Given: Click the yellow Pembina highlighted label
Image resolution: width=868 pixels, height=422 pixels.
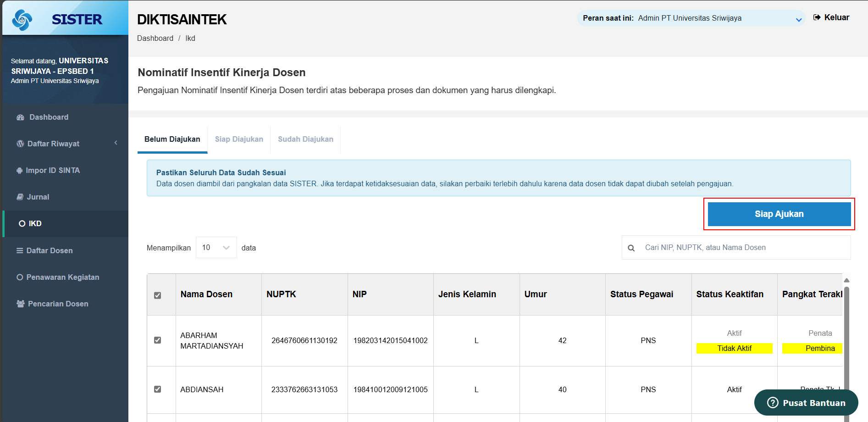Looking at the screenshot, I should [x=813, y=349].
